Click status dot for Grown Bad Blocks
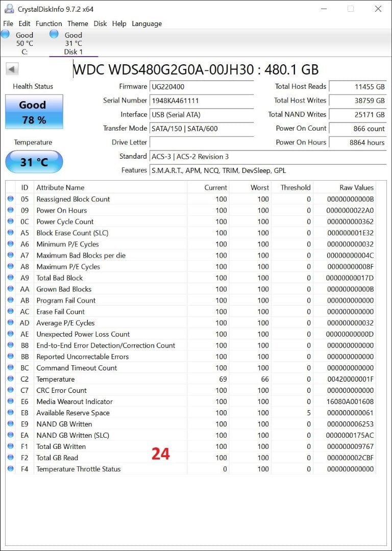Screen dimensions: 392x551 pyautogui.click(x=11, y=289)
